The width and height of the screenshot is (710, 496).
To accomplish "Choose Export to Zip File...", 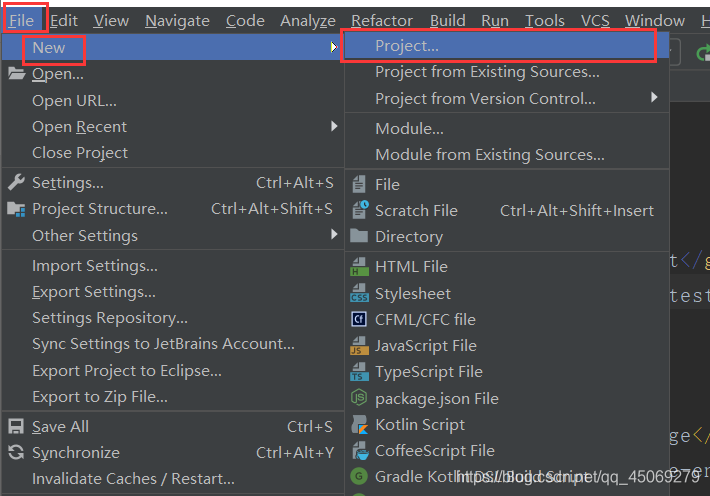I will click(100, 397).
